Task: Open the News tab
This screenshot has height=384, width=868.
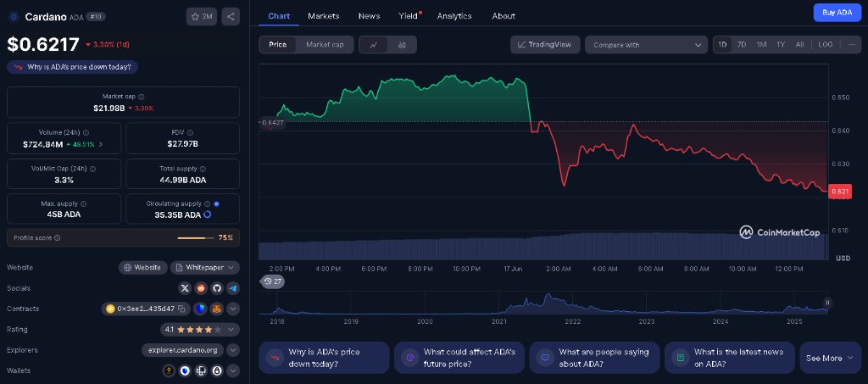Action: (370, 16)
